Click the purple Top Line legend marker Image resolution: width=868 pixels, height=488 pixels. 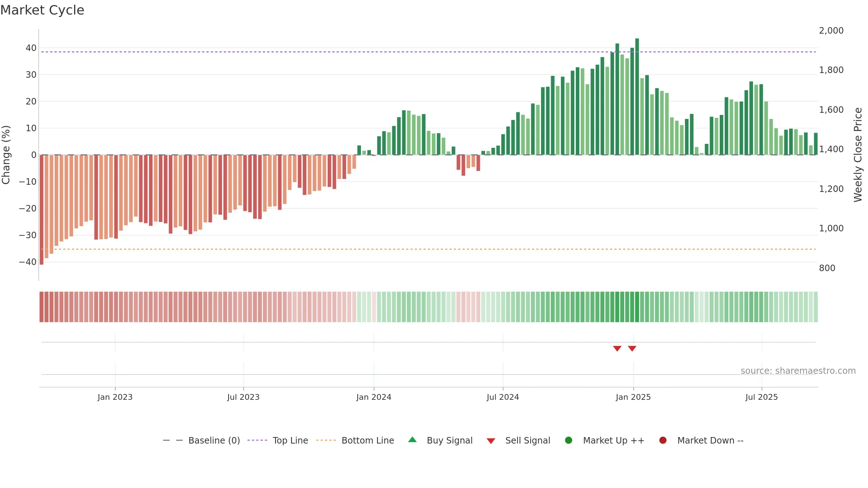click(x=257, y=440)
